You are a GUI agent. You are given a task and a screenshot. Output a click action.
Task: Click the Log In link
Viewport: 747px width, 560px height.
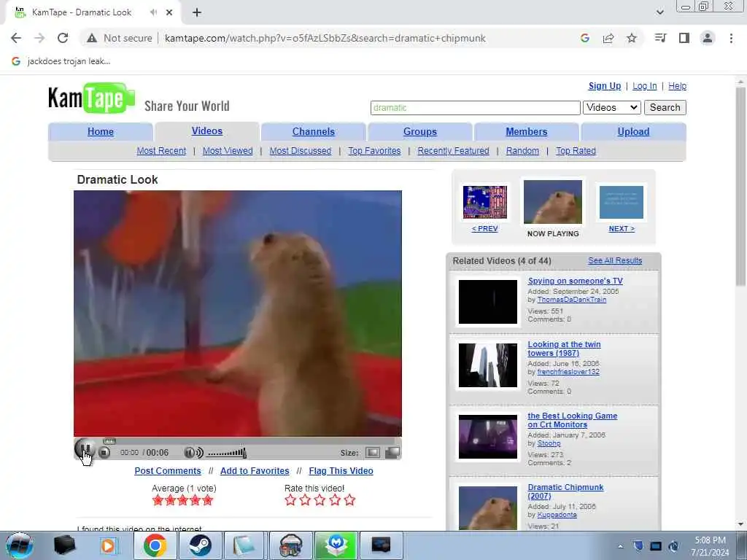(645, 86)
